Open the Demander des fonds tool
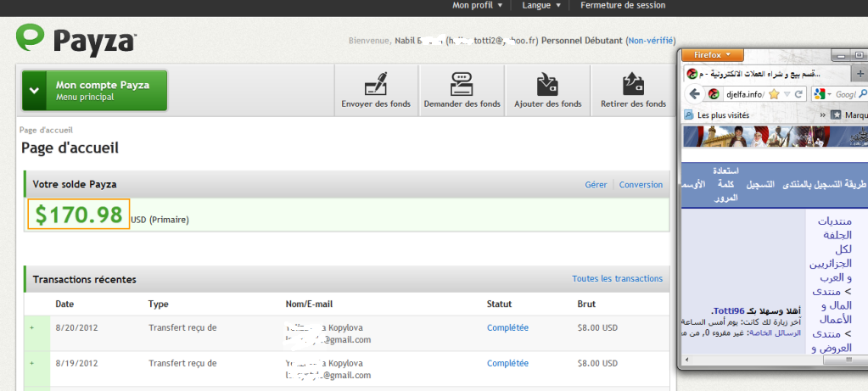Viewport: 868px width, 391px height. (x=462, y=91)
